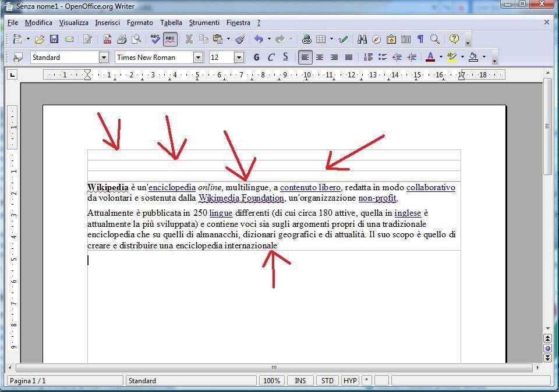This screenshot has width=559, height=392.
Task: Open the Gallery icon
Action: [x=391, y=40]
